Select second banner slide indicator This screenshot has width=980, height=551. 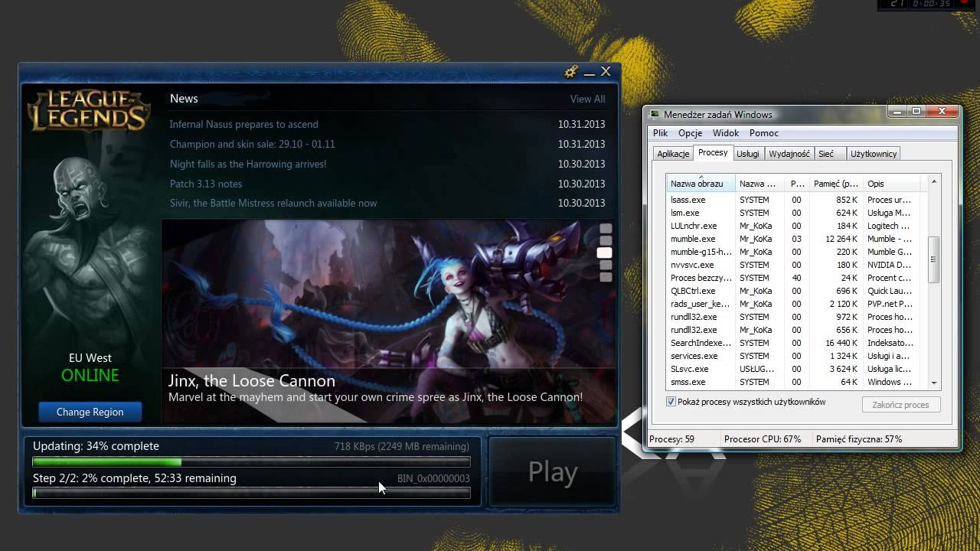point(606,240)
